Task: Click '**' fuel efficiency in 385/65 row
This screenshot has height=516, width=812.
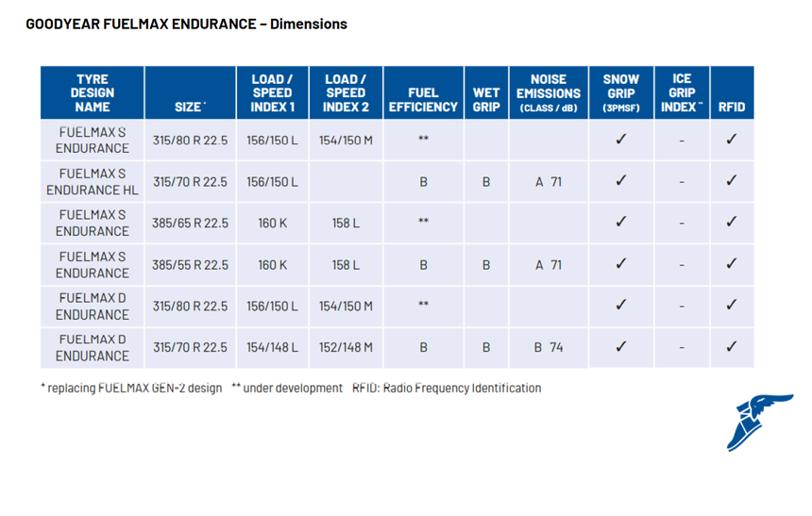Action: coord(423,221)
